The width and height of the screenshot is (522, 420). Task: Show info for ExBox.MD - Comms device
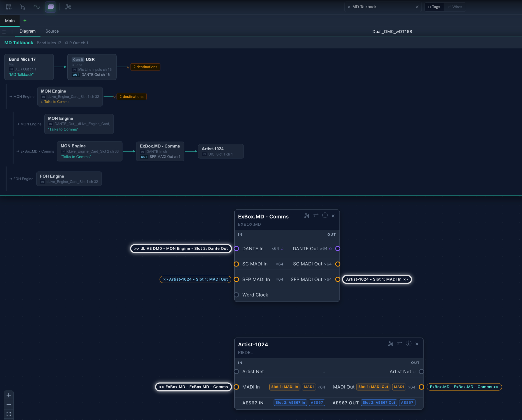325,215
